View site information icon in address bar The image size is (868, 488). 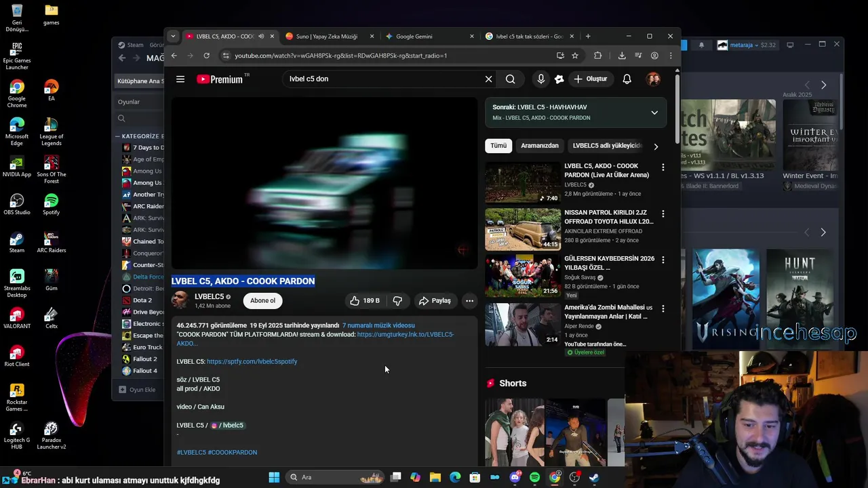(226, 56)
